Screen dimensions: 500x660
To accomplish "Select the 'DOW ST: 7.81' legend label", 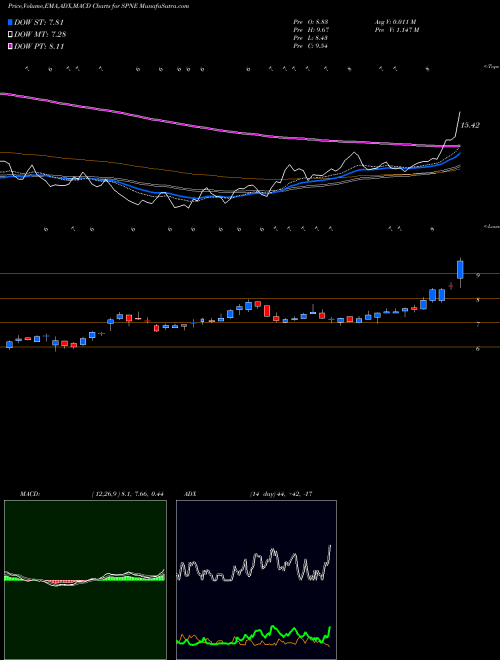I will (39, 22).
